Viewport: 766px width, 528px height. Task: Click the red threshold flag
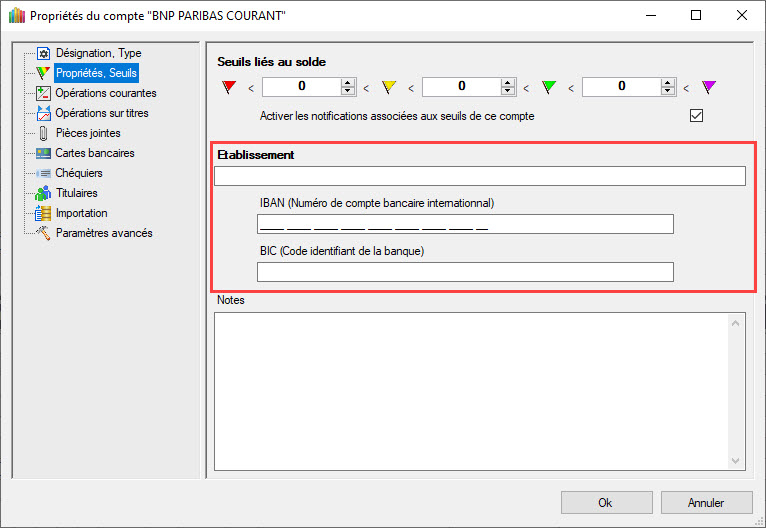tap(228, 87)
